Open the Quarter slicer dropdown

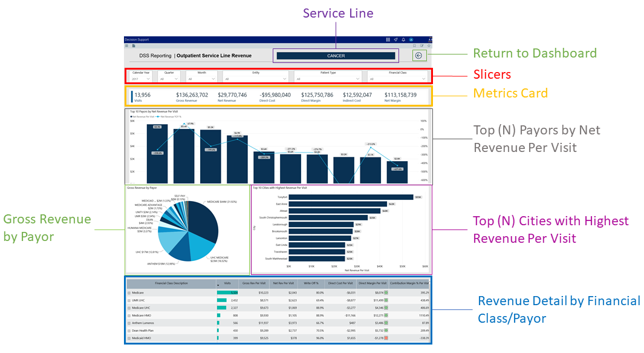tap(175, 79)
